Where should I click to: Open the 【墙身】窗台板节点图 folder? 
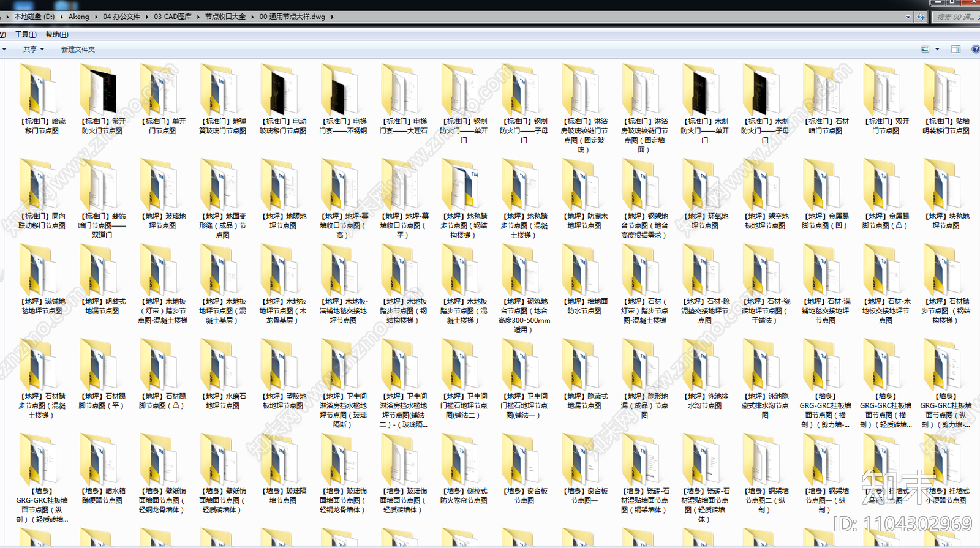523,461
